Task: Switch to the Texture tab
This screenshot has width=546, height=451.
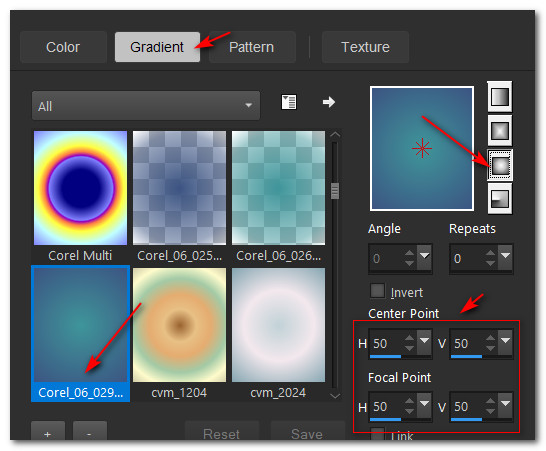Action: coord(365,47)
